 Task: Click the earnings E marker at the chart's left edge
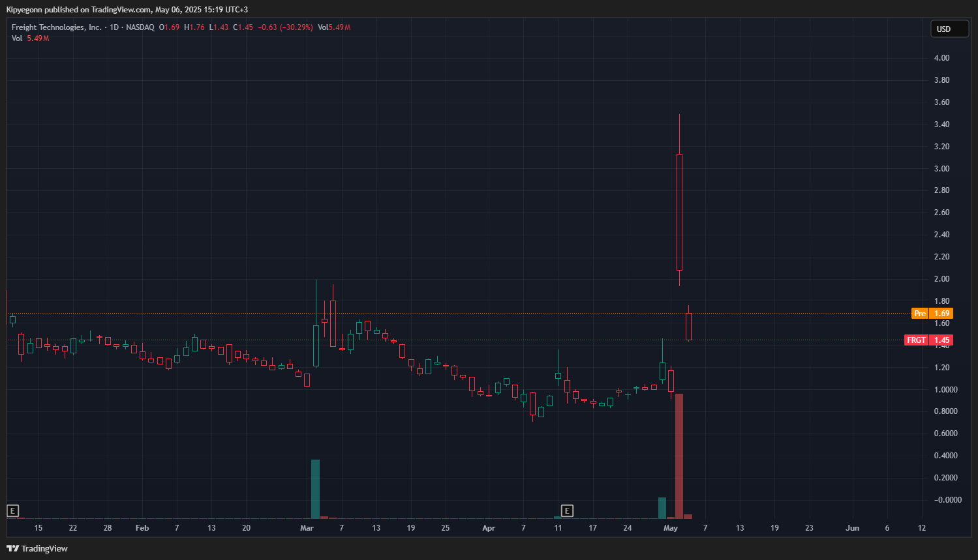[x=12, y=510]
